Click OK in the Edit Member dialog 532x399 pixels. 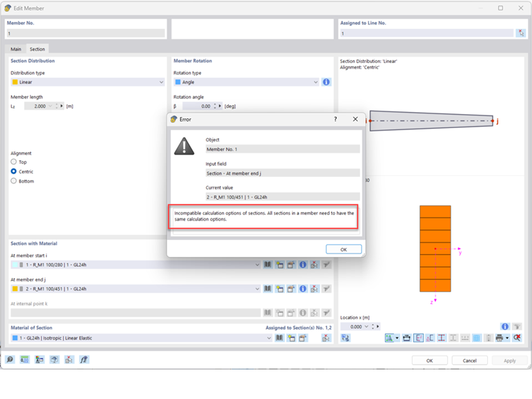coord(430,360)
